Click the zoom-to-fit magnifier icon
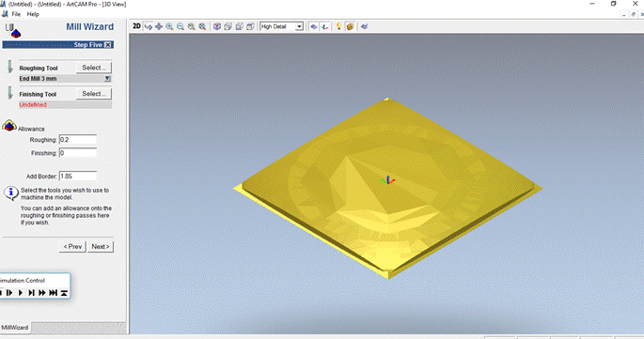 [202, 26]
